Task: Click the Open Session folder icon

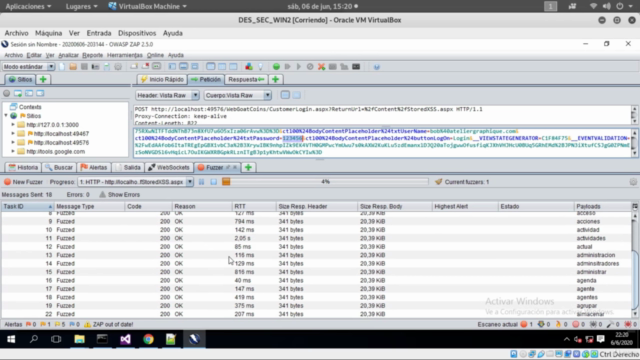Action: (73, 67)
